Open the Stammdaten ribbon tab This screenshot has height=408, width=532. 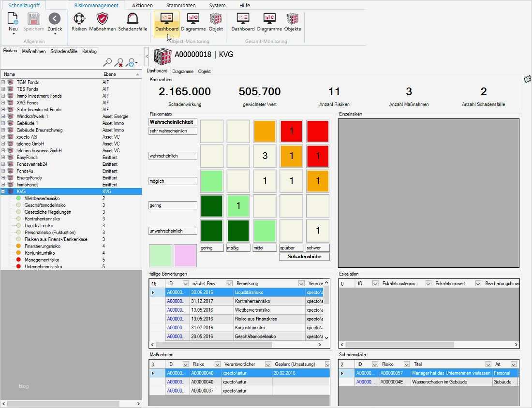pyautogui.click(x=181, y=5)
